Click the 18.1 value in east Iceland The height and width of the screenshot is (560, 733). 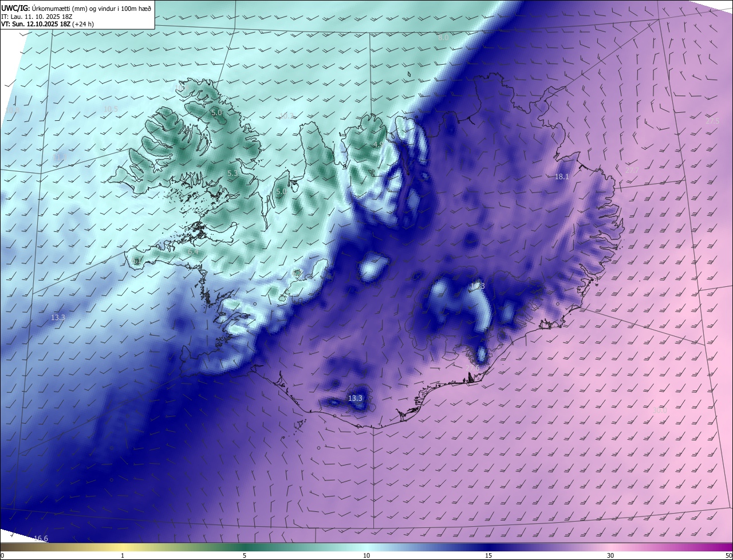coord(562,177)
